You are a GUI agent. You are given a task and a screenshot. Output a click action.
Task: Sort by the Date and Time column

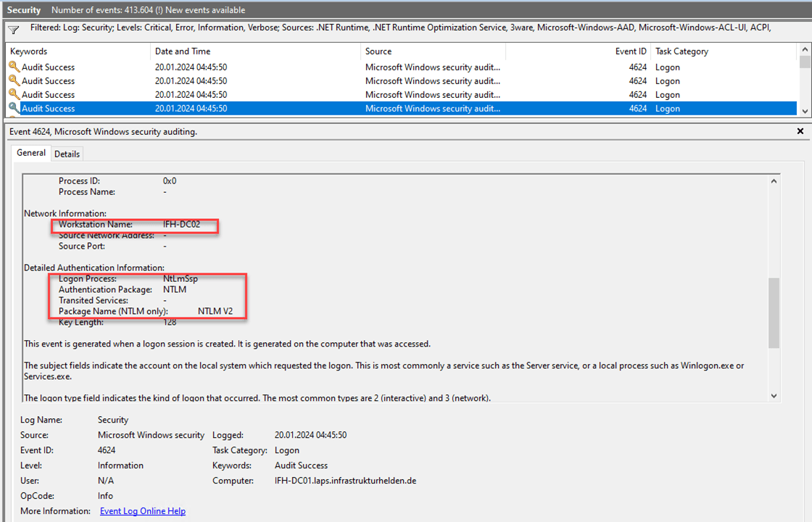pyautogui.click(x=255, y=51)
